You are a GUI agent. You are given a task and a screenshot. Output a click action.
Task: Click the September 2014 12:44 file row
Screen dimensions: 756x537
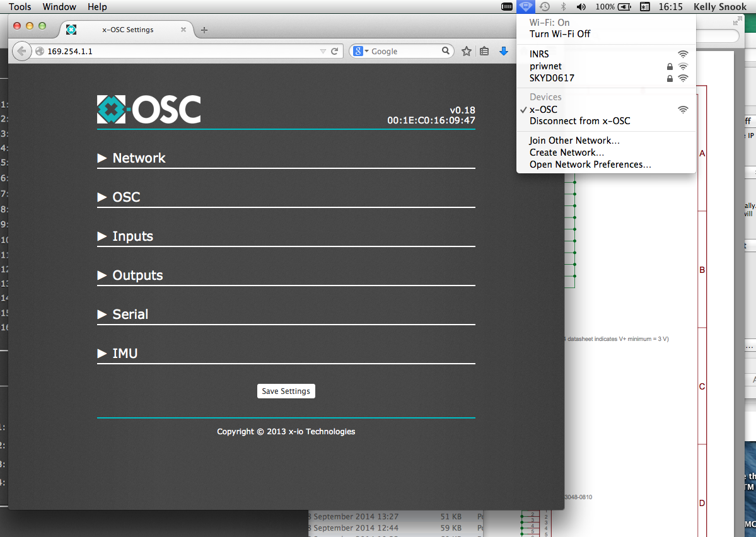click(x=395, y=528)
